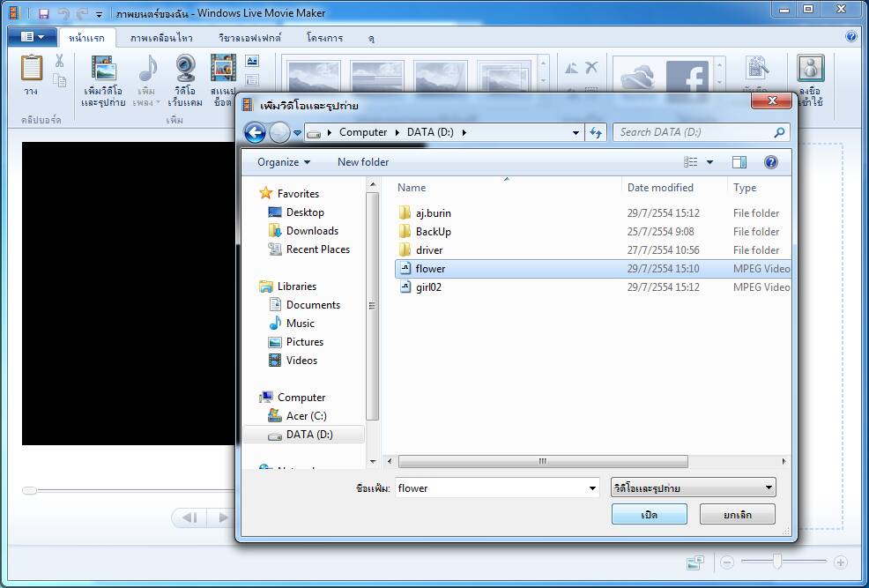
Task: Click the Search DATA (D:) field
Action: [x=692, y=132]
